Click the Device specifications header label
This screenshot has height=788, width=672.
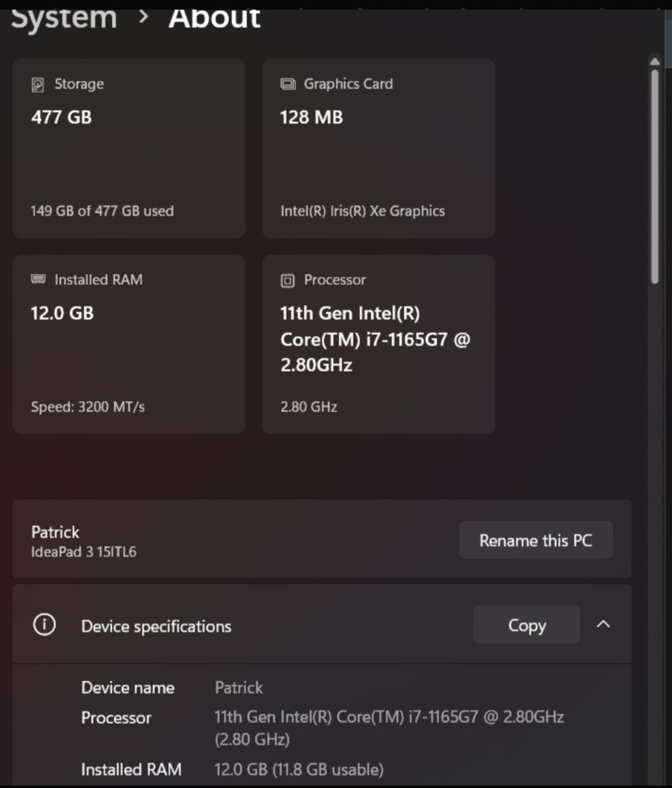[156, 626]
